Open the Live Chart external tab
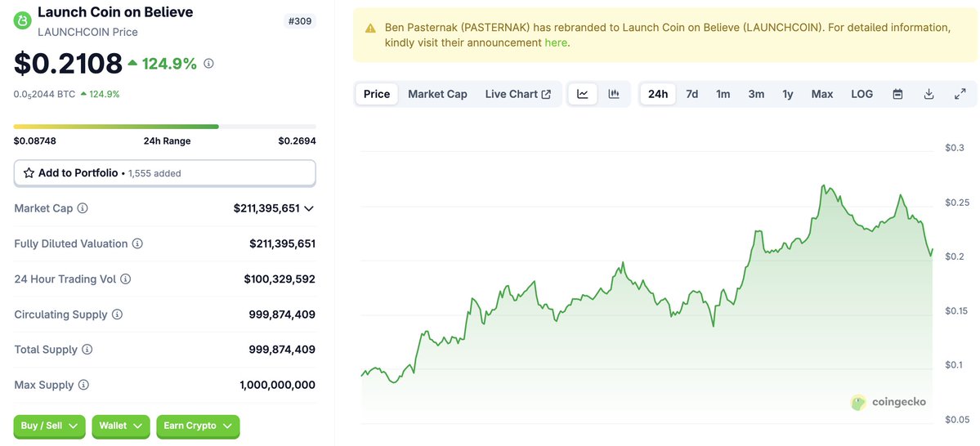Screen dimensions: 980x446 tap(518, 94)
